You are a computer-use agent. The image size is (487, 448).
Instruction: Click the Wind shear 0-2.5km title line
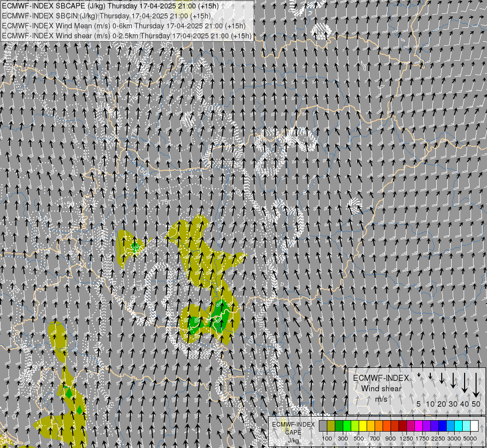pyautogui.click(x=126, y=36)
